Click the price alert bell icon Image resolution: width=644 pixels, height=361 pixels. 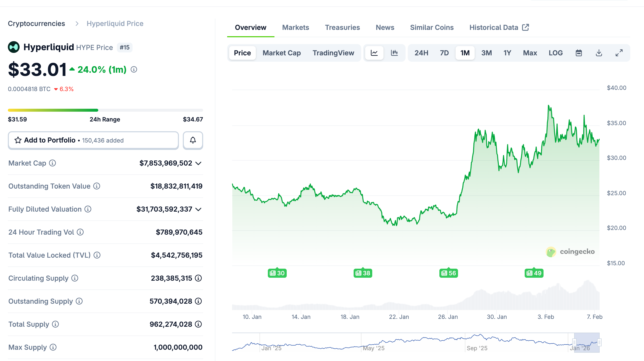(193, 140)
